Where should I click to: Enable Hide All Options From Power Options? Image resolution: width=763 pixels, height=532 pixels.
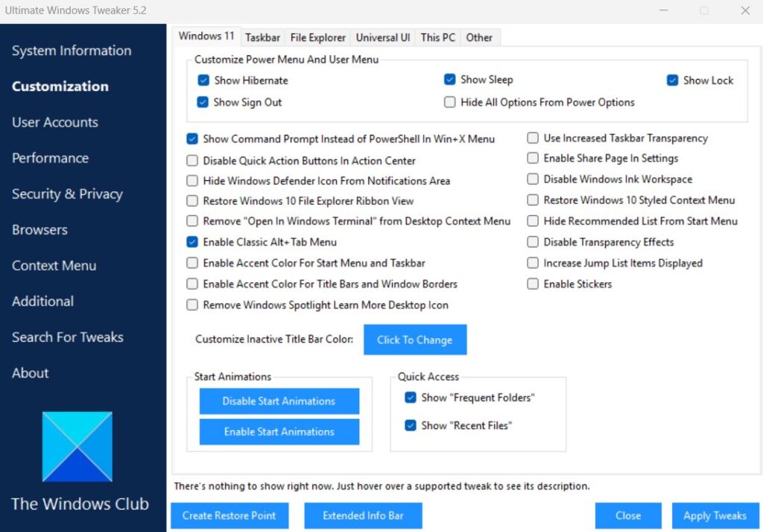pos(449,102)
